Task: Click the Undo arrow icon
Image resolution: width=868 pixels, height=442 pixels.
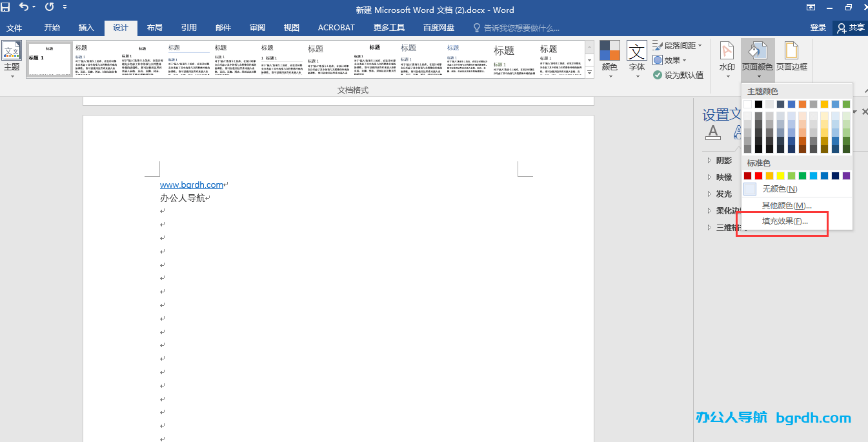Action: coord(24,8)
